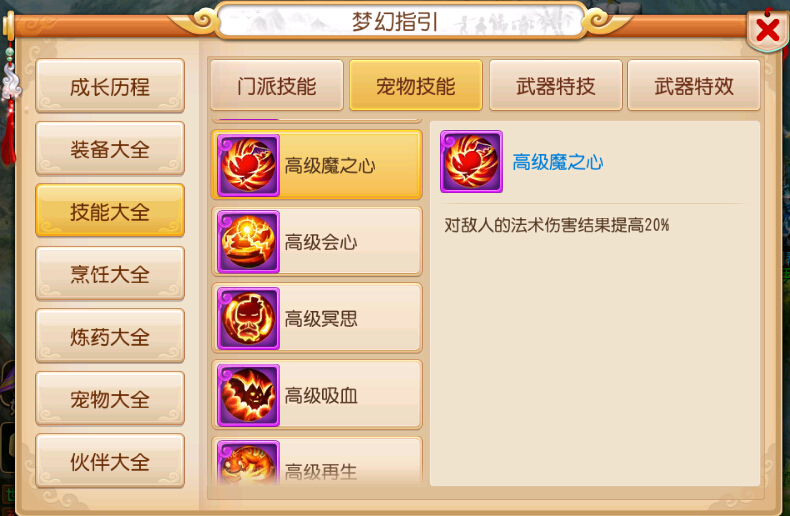Open the 装备大全 sidebar section
The image size is (790, 516).
(110, 148)
